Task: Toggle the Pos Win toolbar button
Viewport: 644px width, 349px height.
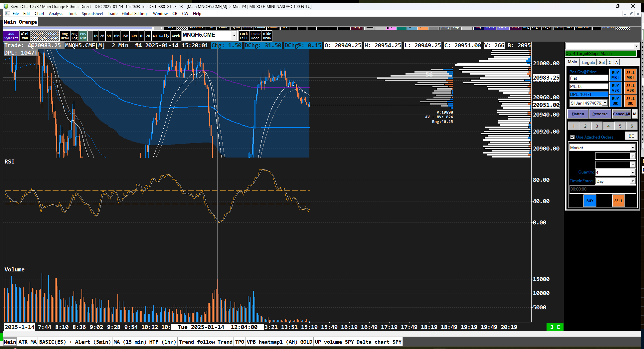Action: (x=83, y=36)
